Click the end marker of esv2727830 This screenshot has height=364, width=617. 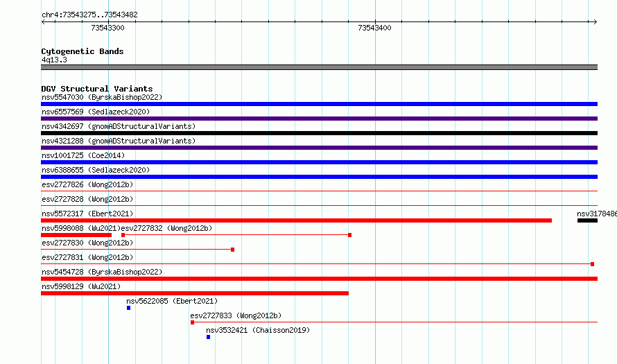232,250
